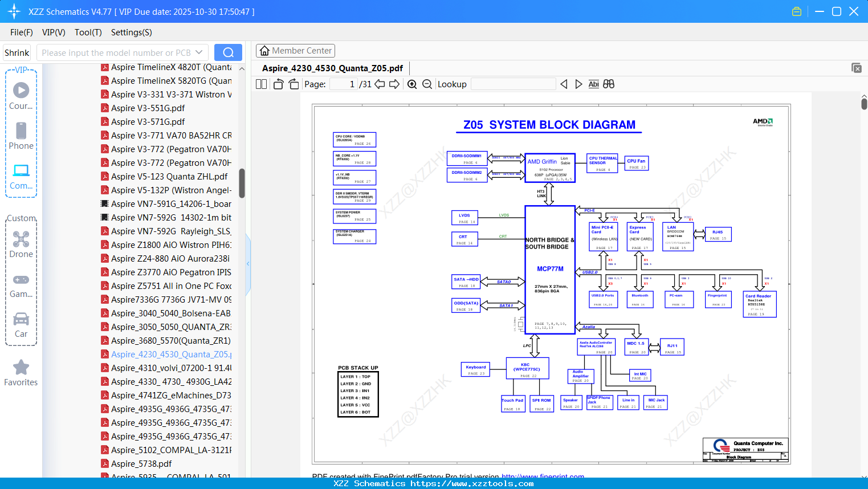Screen dimensions: 868x489
Task: Find previous lookup match
Action: click(564, 84)
